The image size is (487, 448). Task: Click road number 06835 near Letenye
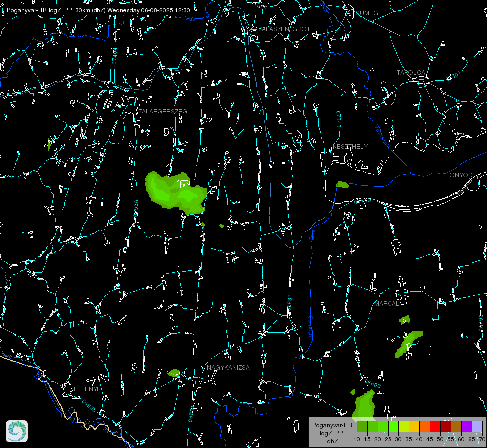pyautogui.click(x=89, y=406)
